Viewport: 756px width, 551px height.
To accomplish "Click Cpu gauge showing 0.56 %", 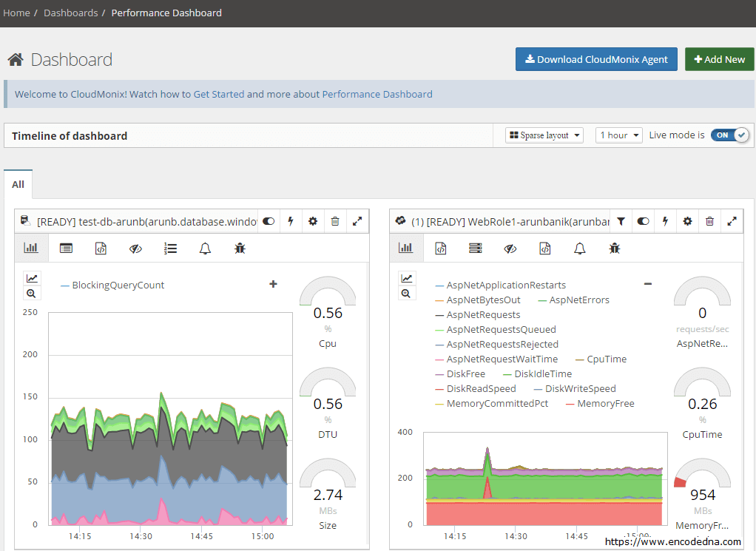I will pyautogui.click(x=328, y=312).
